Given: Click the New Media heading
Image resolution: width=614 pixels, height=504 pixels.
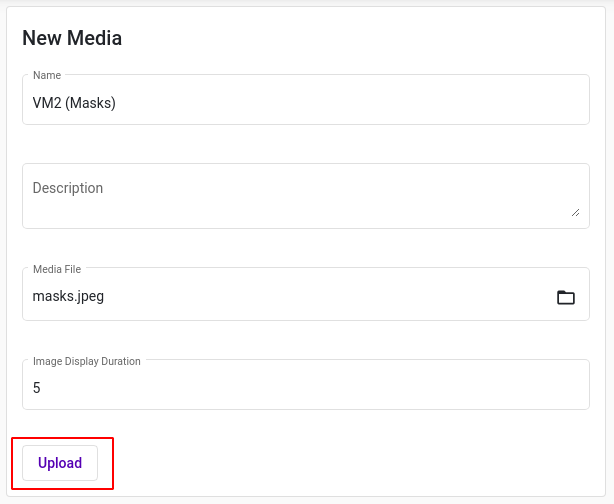Looking at the screenshot, I should click(72, 38).
